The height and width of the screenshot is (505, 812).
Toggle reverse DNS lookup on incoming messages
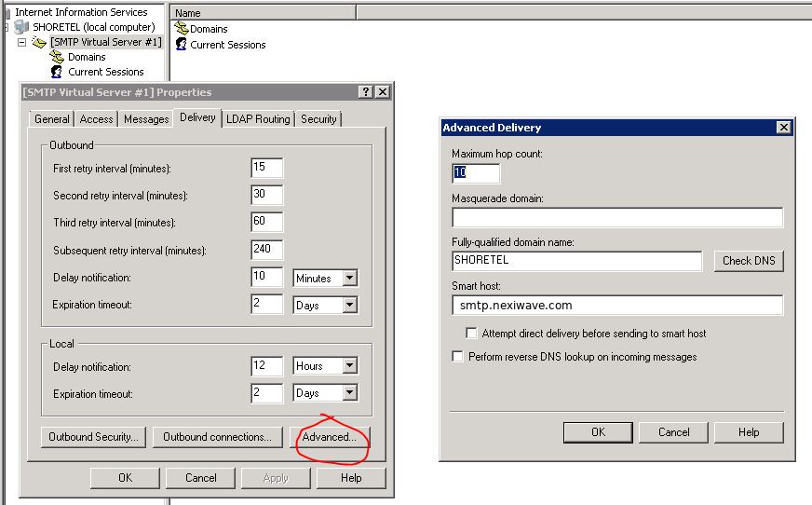pos(457,356)
